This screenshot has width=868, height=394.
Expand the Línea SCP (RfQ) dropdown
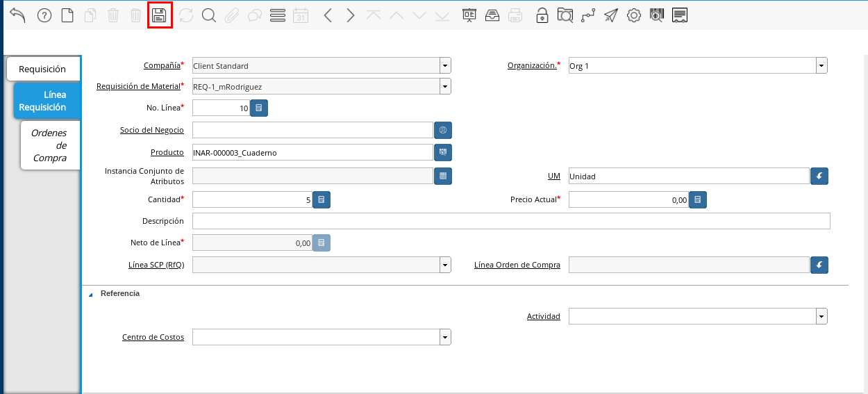tap(445, 265)
